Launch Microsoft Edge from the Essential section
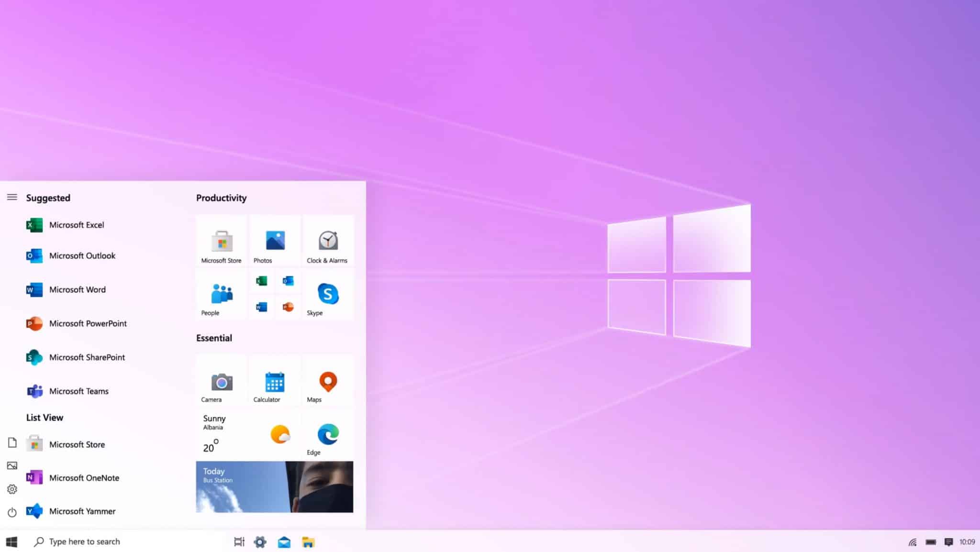The width and height of the screenshot is (980, 552). [x=327, y=433]
